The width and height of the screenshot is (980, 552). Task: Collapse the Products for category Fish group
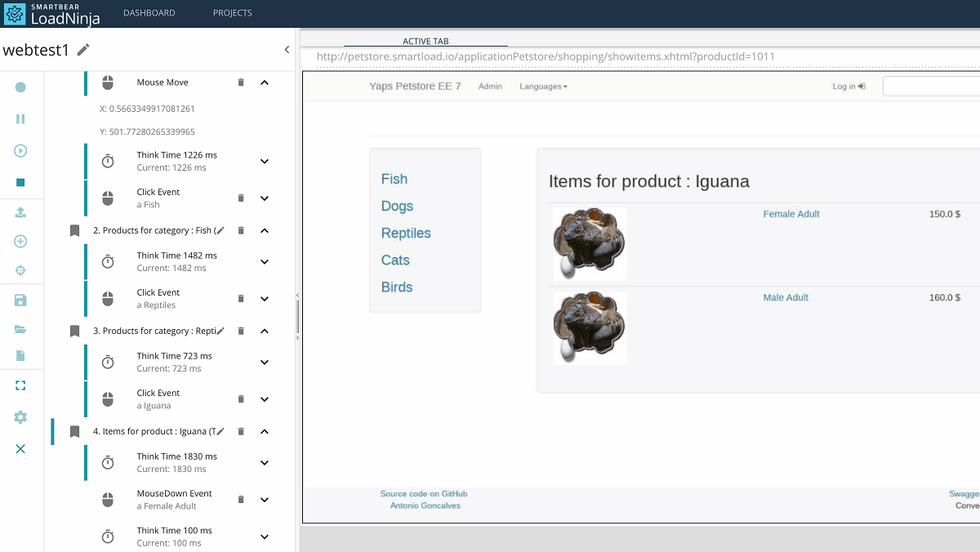tap(264, 230)
